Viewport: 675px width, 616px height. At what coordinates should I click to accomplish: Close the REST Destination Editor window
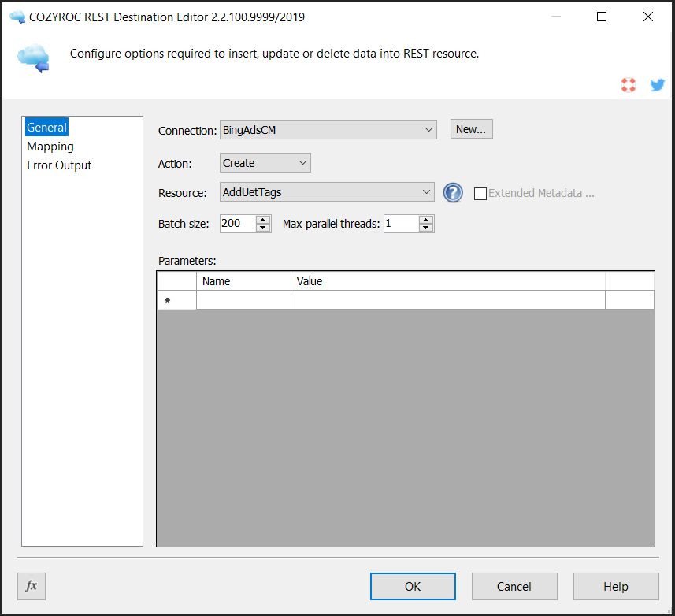coord(648,17)
